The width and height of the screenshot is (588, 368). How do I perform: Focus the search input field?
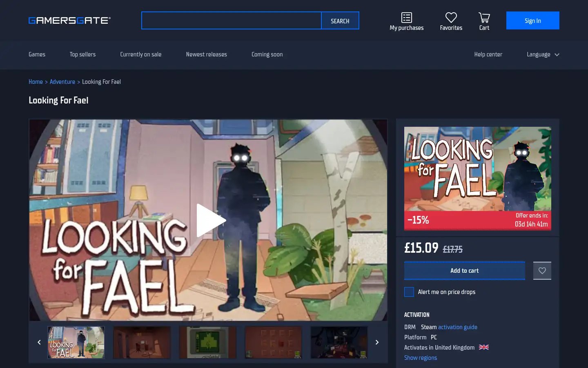click(232, 20)
